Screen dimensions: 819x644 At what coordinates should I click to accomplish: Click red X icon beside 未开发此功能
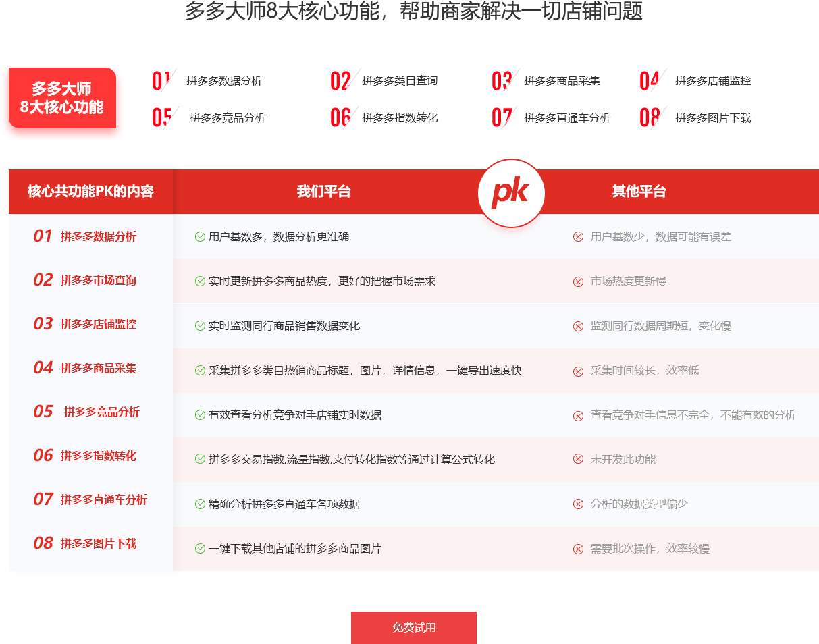pyautogui.click(x=578, y=460)
